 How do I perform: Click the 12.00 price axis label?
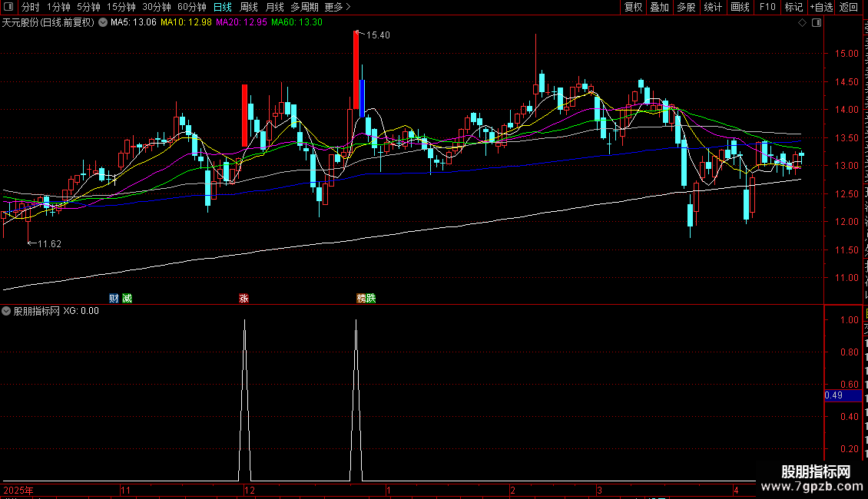(847, 222)
